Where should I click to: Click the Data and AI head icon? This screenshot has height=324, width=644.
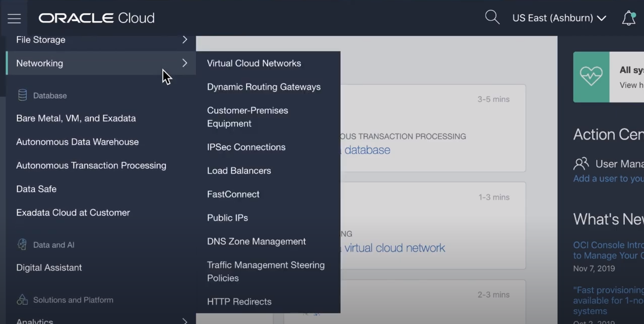[22, 244]
